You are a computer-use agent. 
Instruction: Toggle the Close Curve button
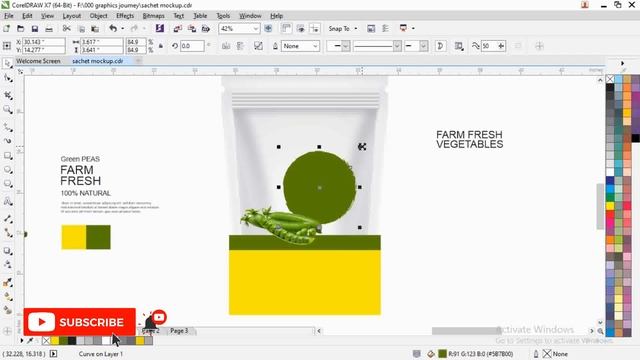[x=440, y=46]
